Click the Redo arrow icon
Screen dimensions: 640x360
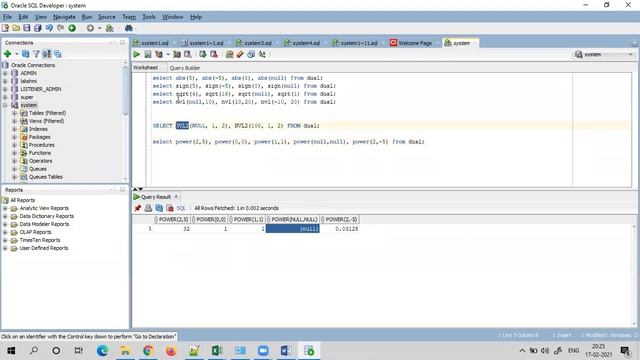click(x=60, y=28)
